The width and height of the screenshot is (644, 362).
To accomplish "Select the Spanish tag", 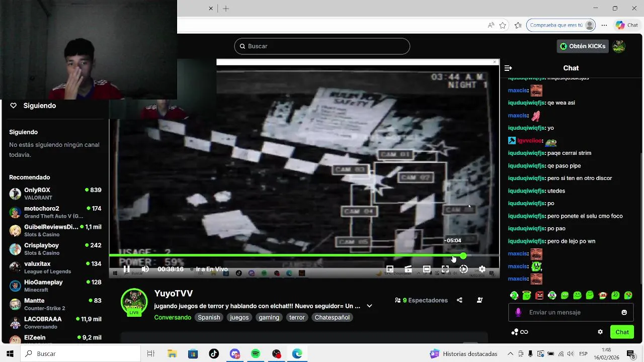I will pos(209,317).
